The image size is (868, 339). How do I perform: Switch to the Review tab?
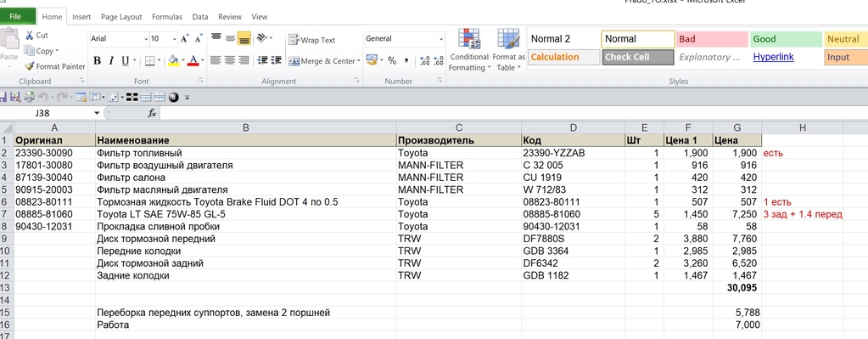coord(230,17)
